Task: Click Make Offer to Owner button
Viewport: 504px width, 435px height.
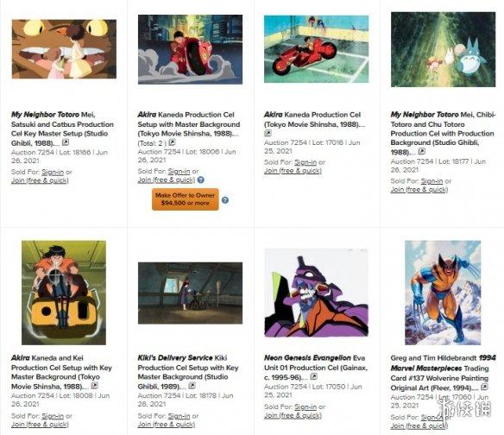Action: point(186,199)
